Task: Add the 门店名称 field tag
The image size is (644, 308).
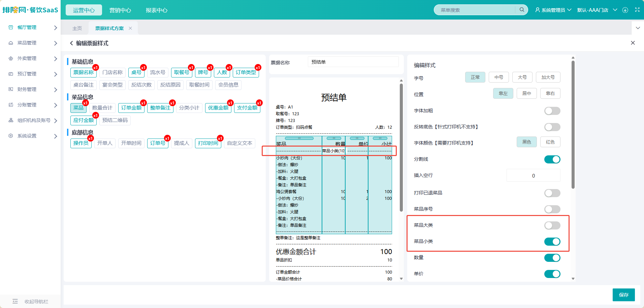Action: point(112,72)
